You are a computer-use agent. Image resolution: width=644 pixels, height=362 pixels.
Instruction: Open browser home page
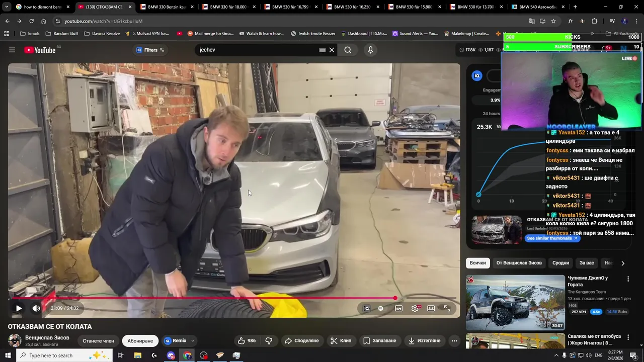point(43,21)
